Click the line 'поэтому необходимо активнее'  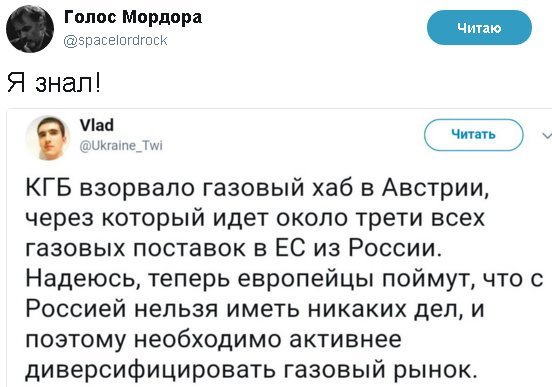click(214, 340)
